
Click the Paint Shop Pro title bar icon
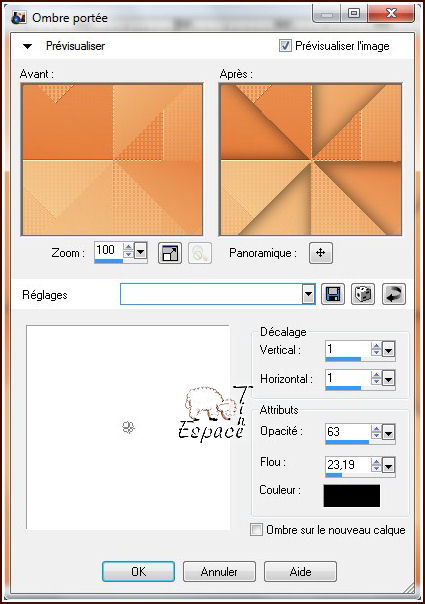(18, 17)
